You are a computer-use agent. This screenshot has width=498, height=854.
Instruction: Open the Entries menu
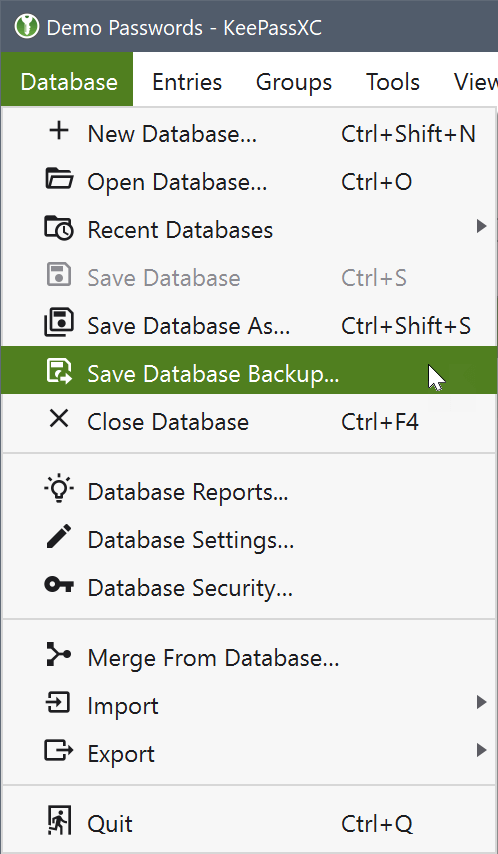(x=187, y=82)
